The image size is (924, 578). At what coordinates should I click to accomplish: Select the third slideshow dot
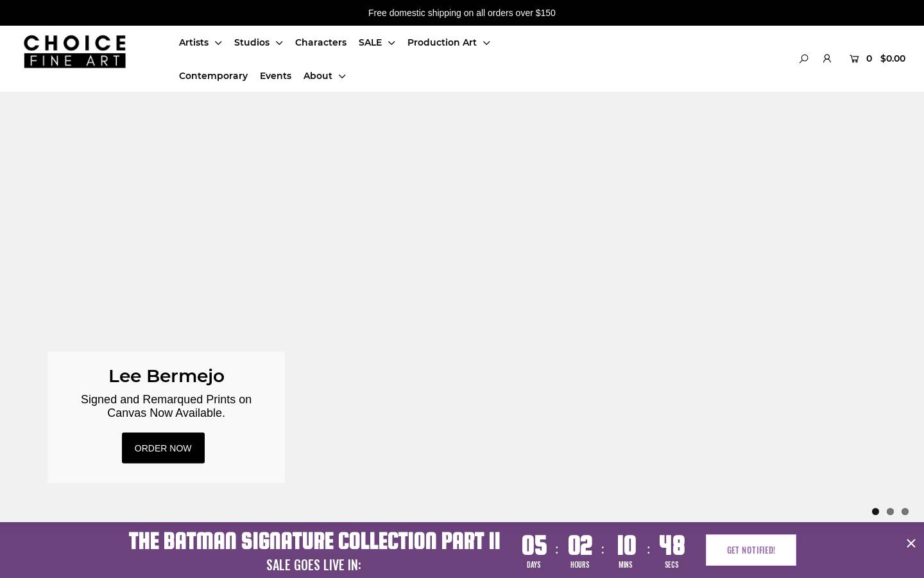pos(905,512)
